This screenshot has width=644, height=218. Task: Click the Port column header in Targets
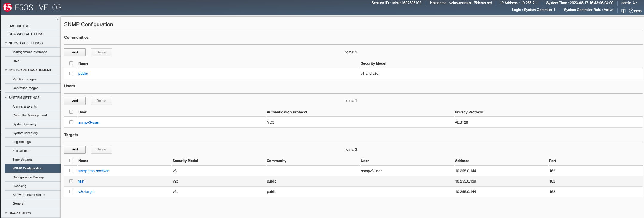(x=553, y=161)
